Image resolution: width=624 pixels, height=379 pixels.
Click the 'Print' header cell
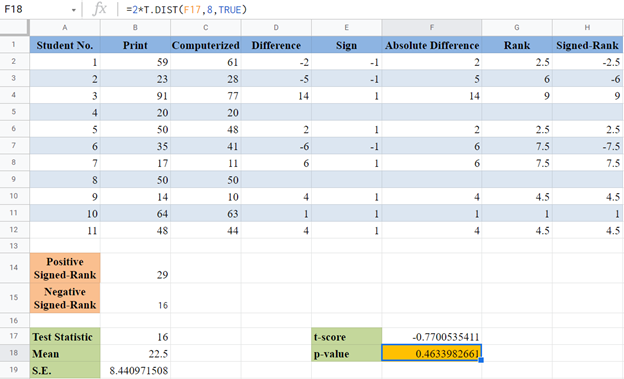click(135, 45)
